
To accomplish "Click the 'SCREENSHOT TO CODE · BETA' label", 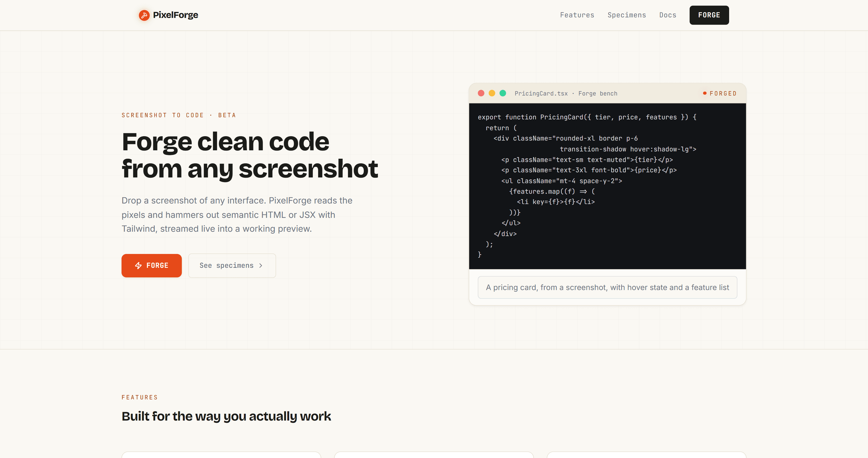I will click(x=178, y=115).
